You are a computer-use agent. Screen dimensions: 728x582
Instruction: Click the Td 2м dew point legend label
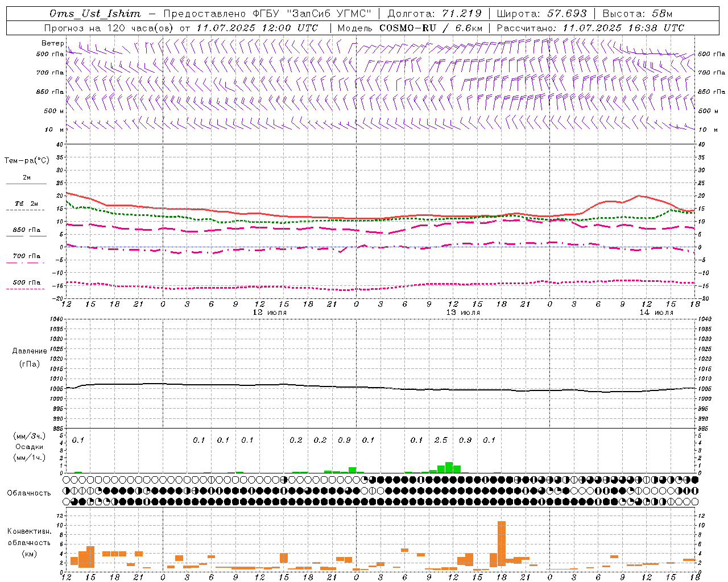click(27, 203)
